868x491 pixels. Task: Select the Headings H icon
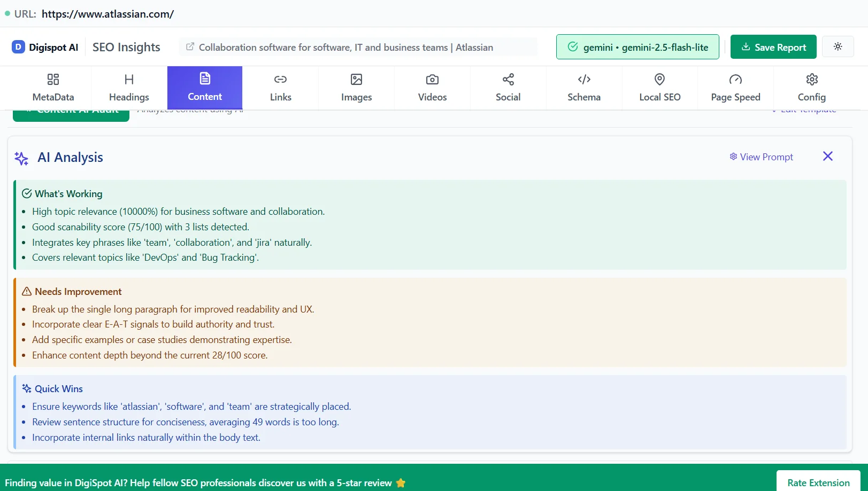128,79
